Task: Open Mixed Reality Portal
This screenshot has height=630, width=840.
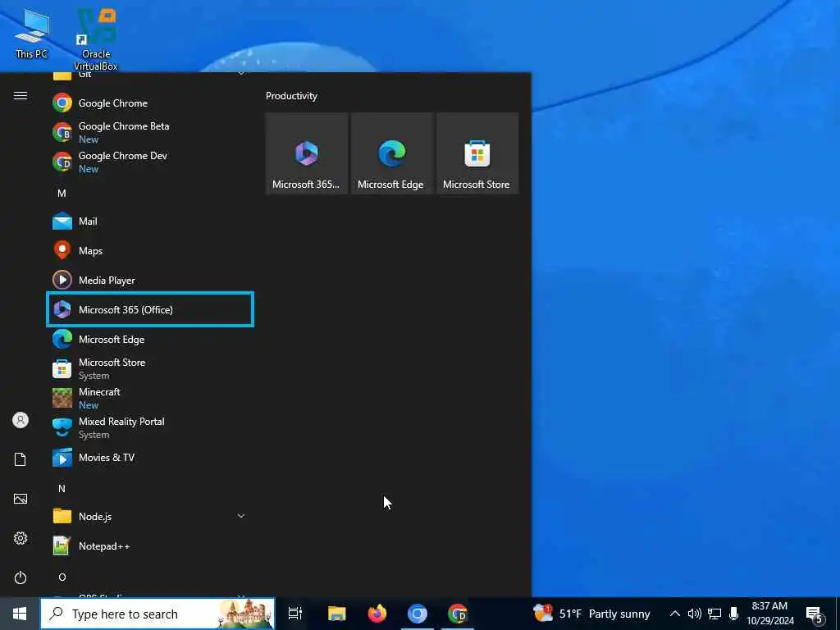Action: 150,427
